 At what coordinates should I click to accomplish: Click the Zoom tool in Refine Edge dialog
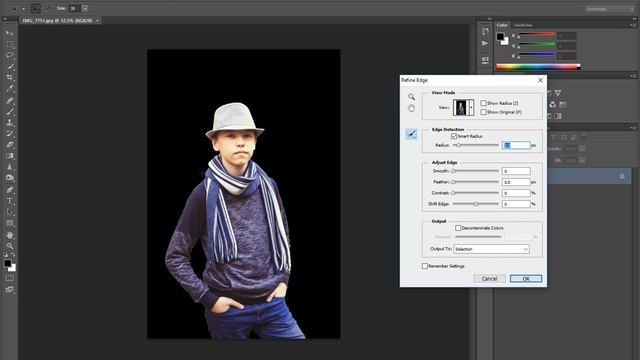(x=411, y=97)
